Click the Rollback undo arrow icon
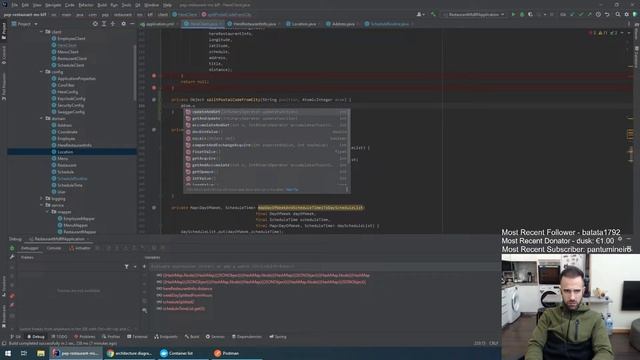This screenshot has width=640, height=360. [607, 14]
